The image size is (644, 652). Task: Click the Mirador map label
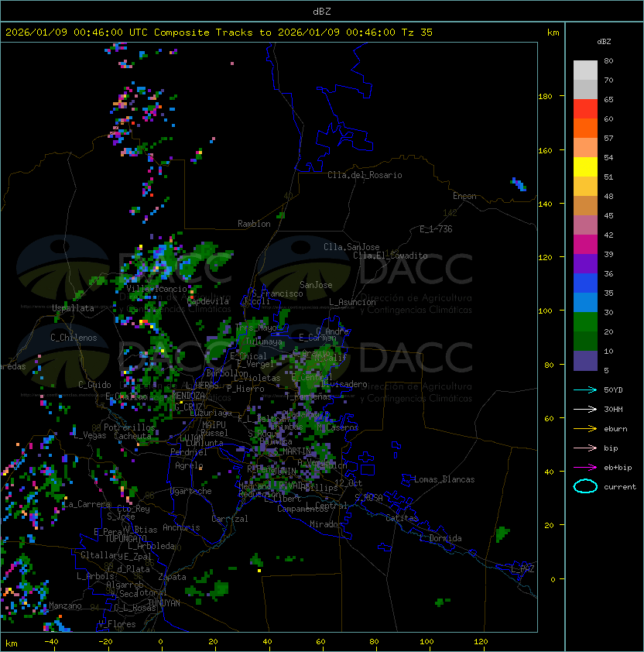[x=326, y=524]
